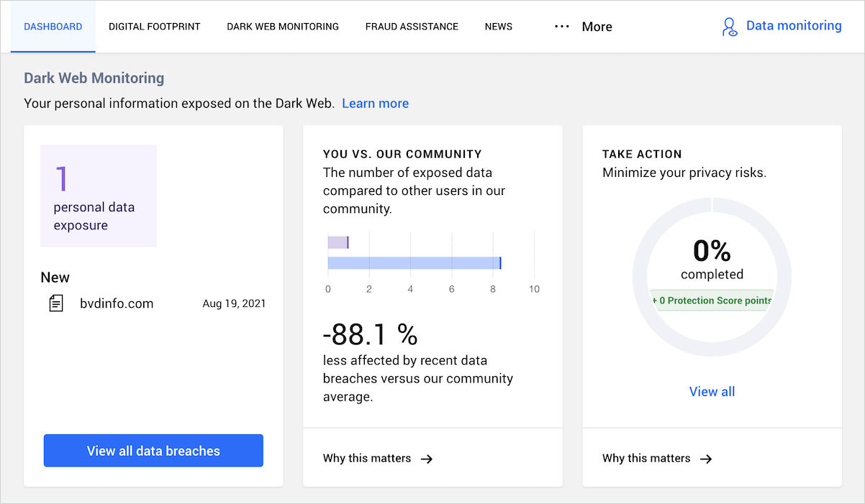Open the Dashboard tab

[53, 27]
